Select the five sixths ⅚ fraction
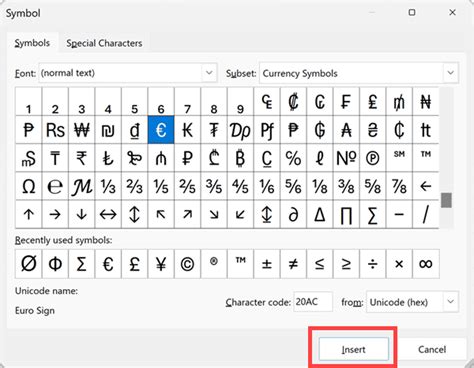The width and height of the screenshot is (474, 368). coord(293,186)
